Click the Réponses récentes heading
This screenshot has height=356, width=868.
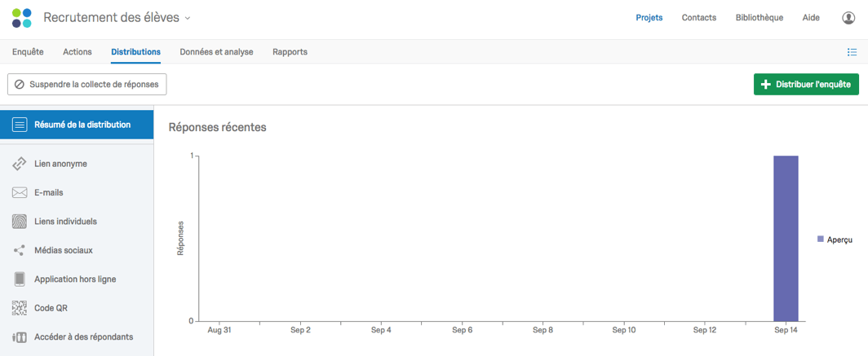(218, 127)
